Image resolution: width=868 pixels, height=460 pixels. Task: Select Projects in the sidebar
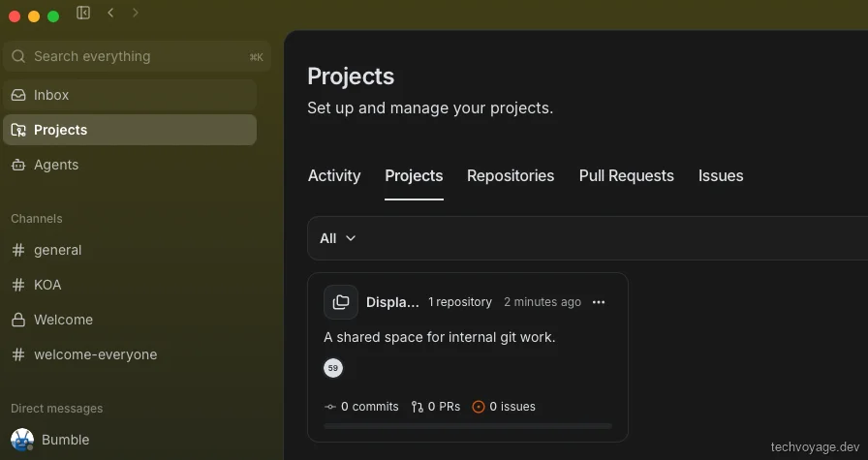130,130
